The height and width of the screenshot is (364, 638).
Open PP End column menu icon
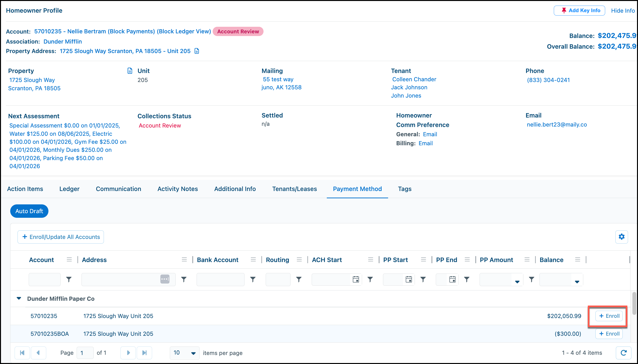tap(467, 260)
